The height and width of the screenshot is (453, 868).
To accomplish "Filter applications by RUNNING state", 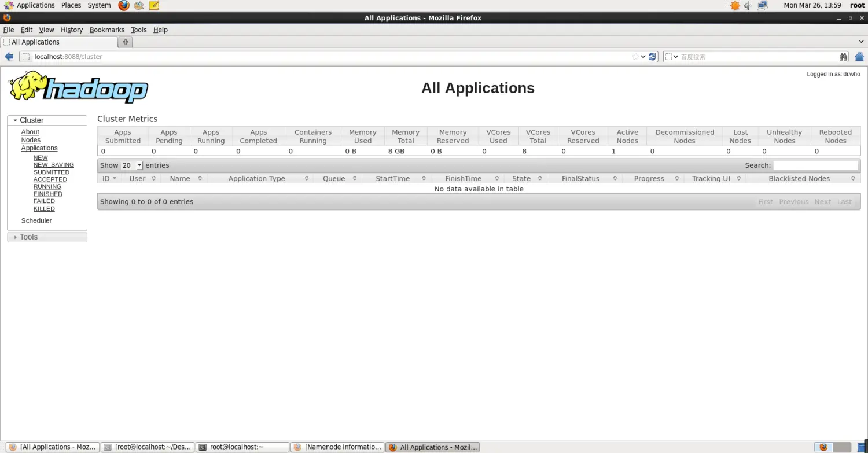I will point(47,186).
